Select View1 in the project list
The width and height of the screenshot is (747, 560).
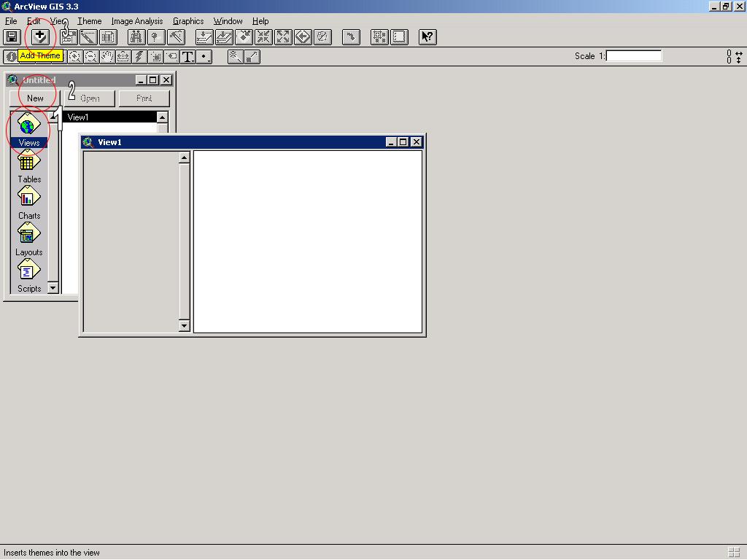coord(109,117)
